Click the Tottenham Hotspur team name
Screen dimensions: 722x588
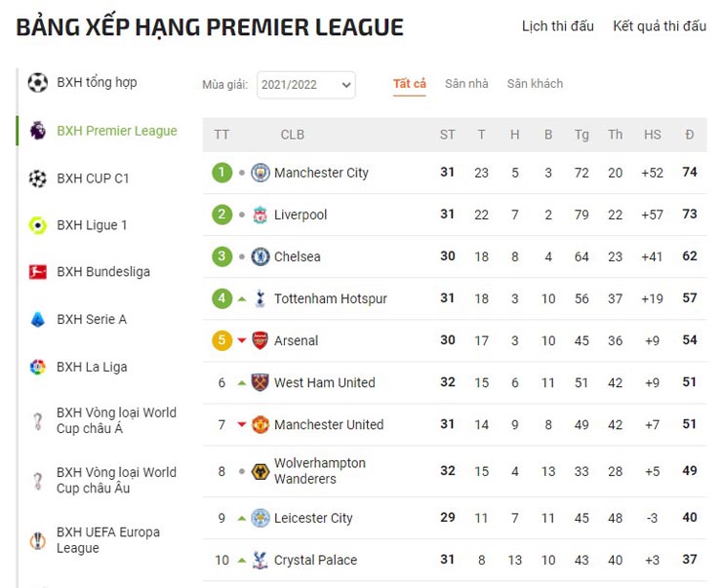[331, 298]
